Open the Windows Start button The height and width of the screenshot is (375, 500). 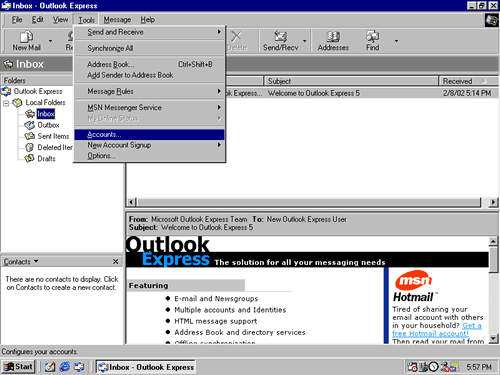[19, 367]
